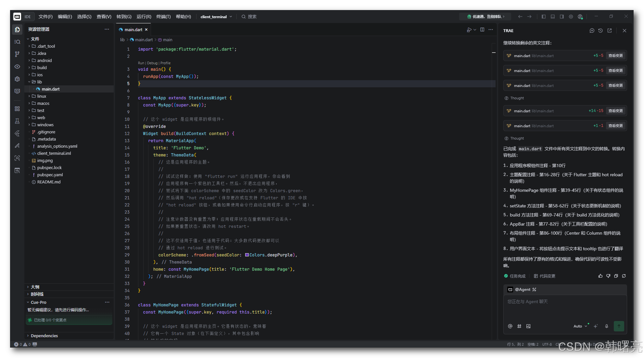Open the Testing flask icon in activity bar
Viewport: 644px width, 358px height.
tap(17, 121)
